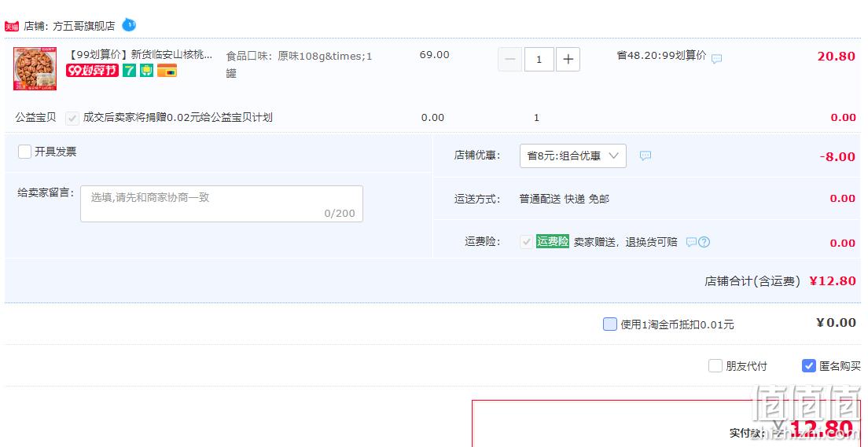The width and height of the screenshot is (868, 447).
Task: Decrease quantity with minus button
Action: tap(509, 59)
